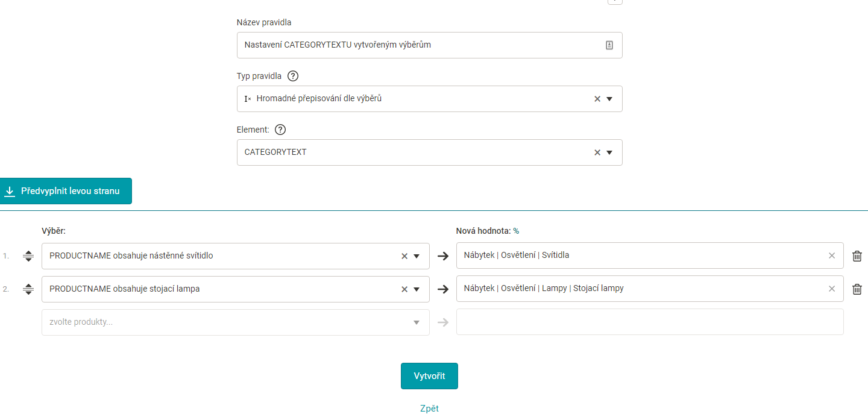Click reorder handle of second rule row
Image resolution: width=868 pixels, height=417 pixels.
click(x=28, y=289)
